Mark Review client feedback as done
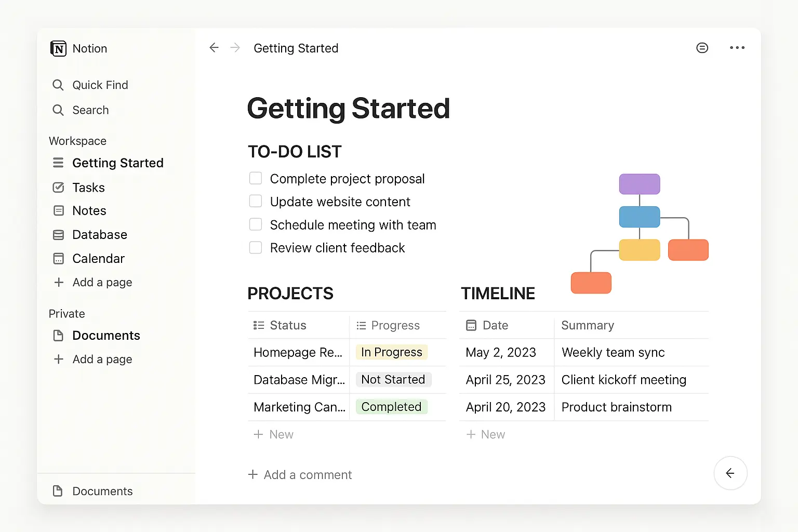The image size is (798, 532). (256, 247)
